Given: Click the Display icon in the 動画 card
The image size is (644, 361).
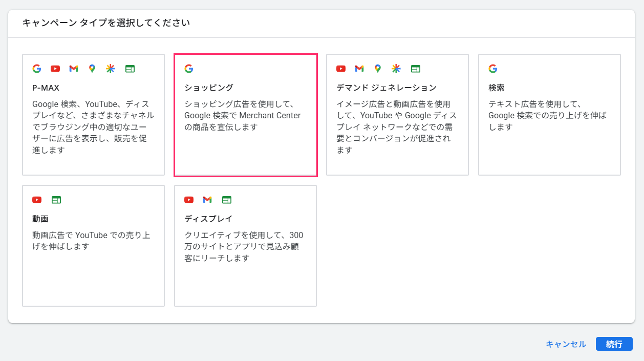Looking at the screenshot, I should (56, 200).
